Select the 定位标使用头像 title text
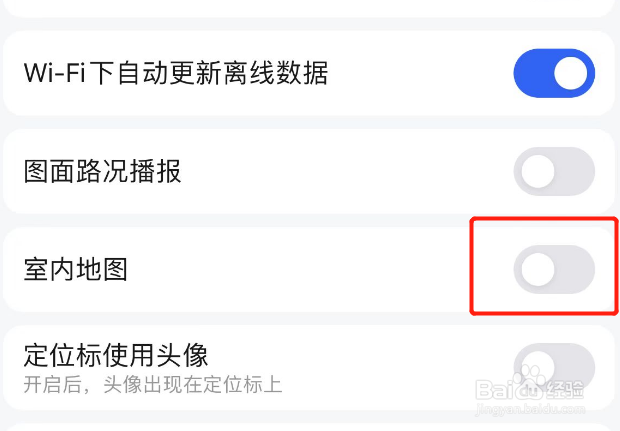The height and width of the screenshot is (431, 620). point(116,354)
